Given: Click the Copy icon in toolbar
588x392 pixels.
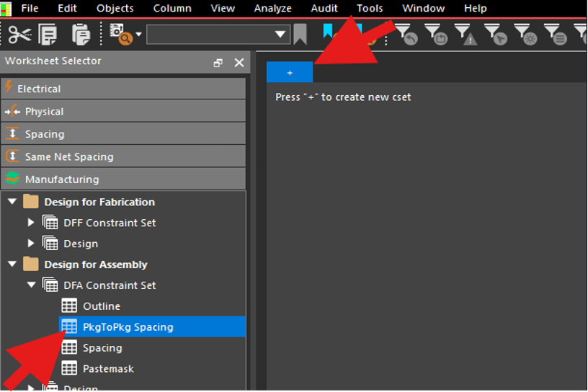Looking at the screenshot, I should 48,35.
